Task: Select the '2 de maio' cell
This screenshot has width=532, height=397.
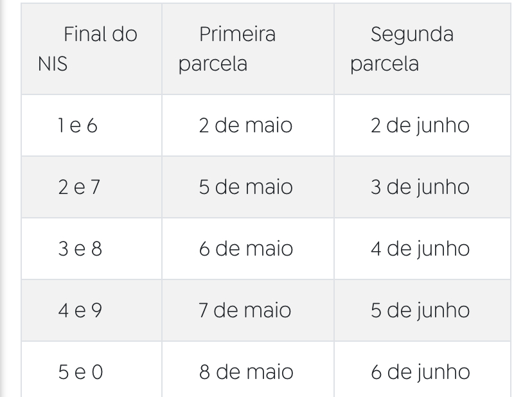Action: click(x=245, y=125)
